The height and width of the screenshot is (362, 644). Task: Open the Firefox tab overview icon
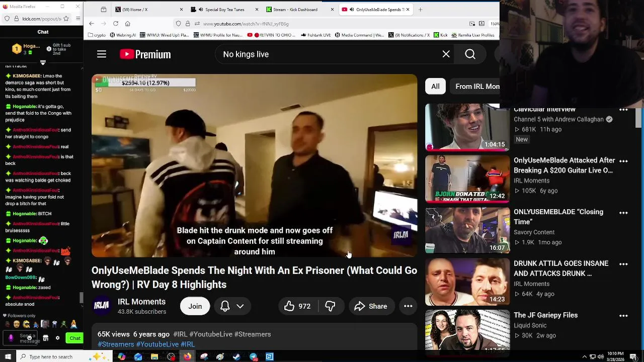[104, 10]
